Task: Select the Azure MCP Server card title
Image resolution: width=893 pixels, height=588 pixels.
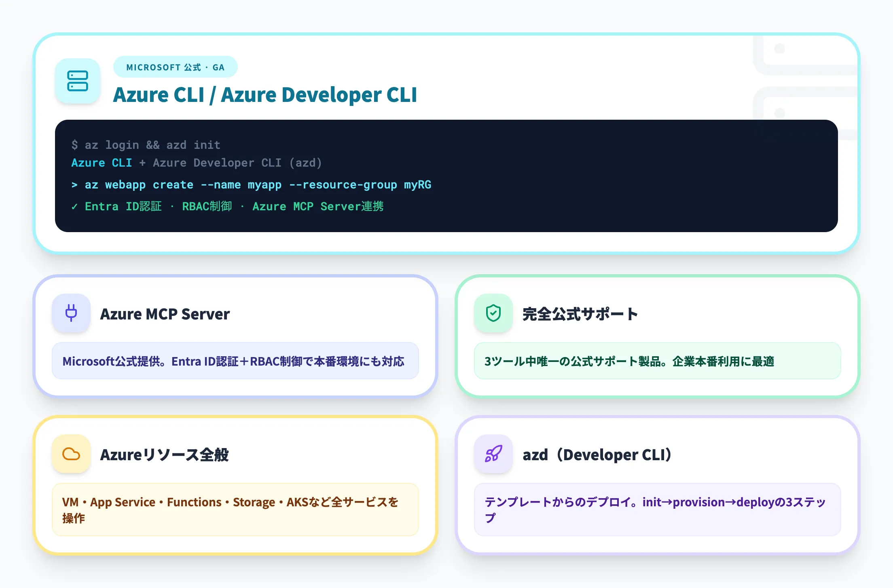Action: [165, 314]
